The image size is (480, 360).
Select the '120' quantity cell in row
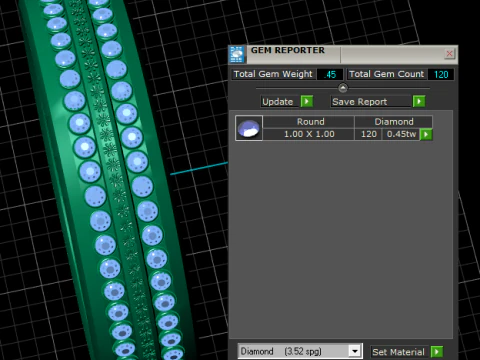click(x=369, y=134)
